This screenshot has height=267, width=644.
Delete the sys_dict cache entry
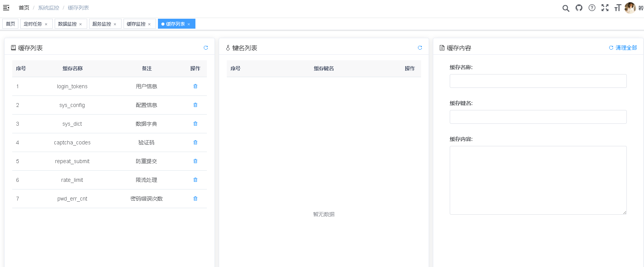195,124
